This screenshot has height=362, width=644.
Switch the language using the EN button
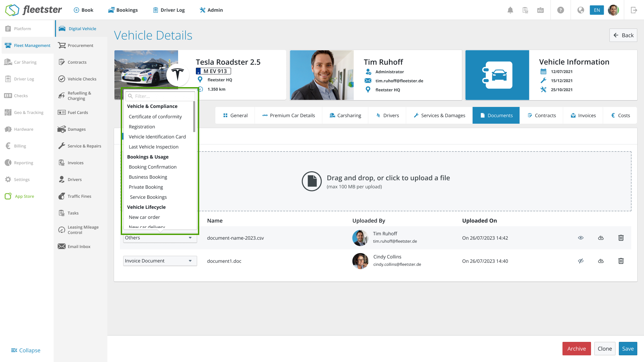click(597, 10)
